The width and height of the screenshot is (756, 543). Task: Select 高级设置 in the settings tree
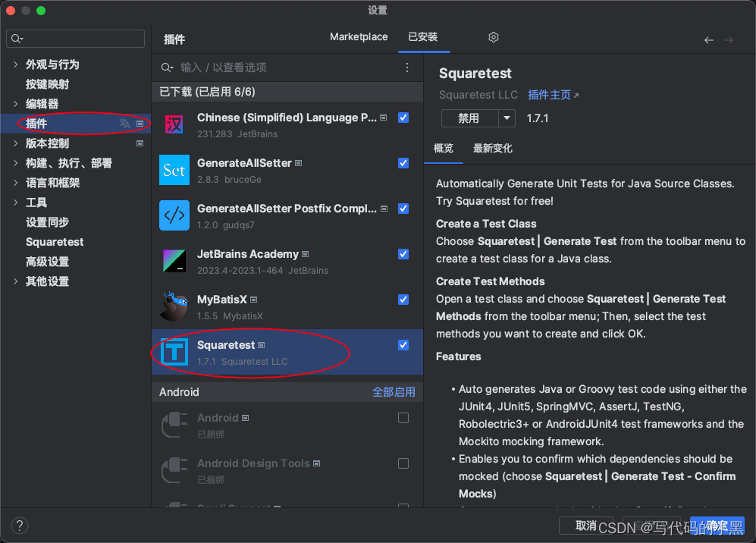click(x=47, y=262)
